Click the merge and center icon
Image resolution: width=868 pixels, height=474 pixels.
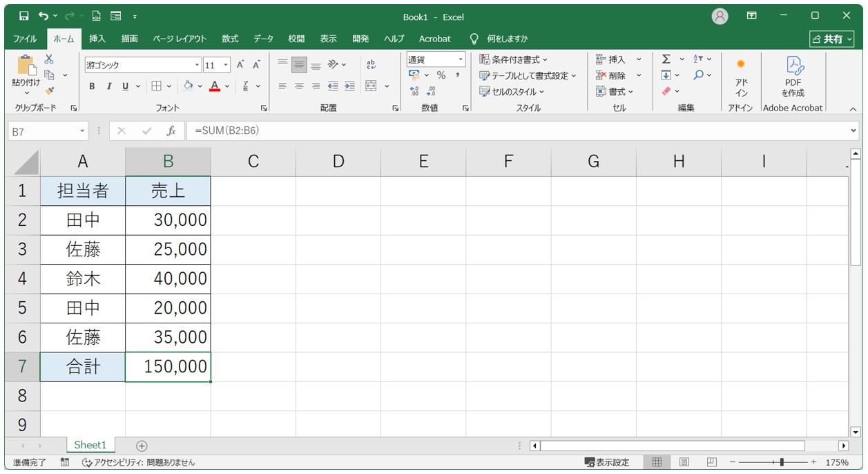[371, 86]
